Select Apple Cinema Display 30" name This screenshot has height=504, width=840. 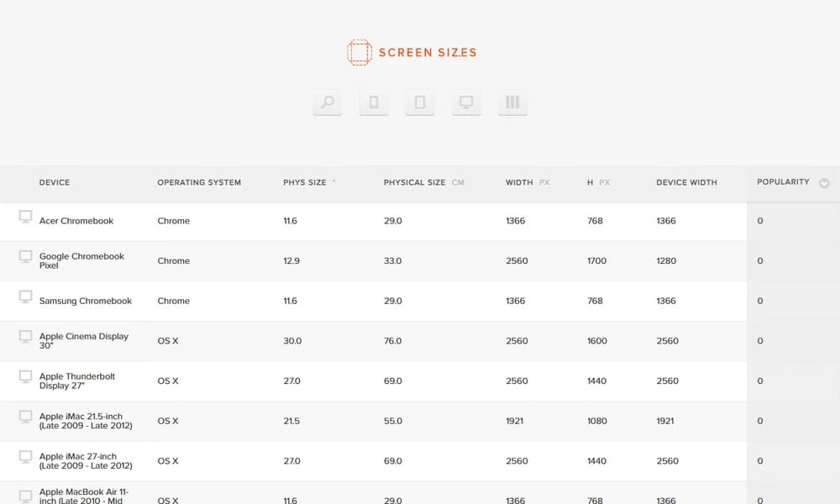(x=83, y=341)
